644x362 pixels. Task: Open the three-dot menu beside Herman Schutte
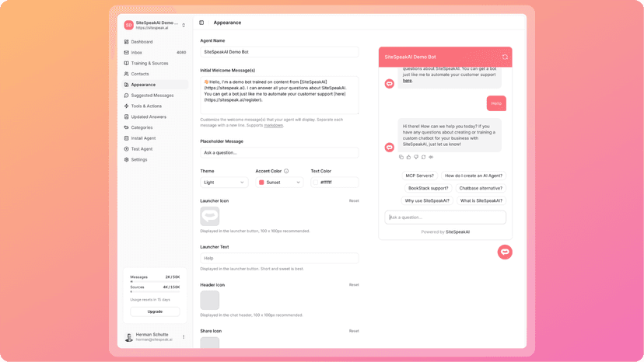tap(184, 337)
